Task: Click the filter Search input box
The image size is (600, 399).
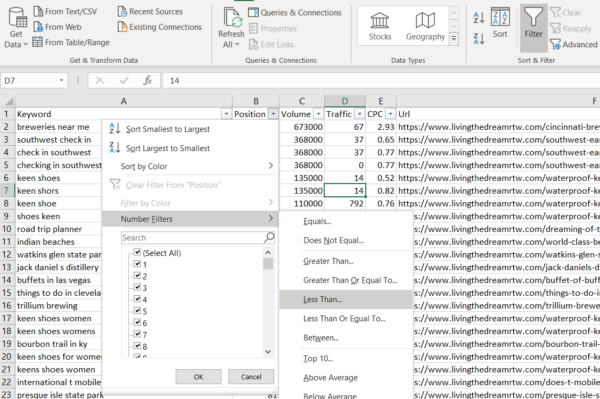Action: 192,238
